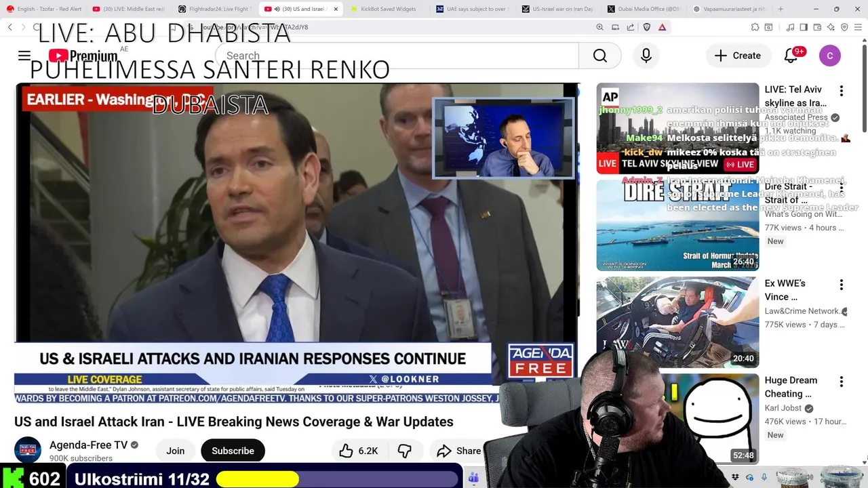Open options for Tel Aviv skyline video

point(842,91)
